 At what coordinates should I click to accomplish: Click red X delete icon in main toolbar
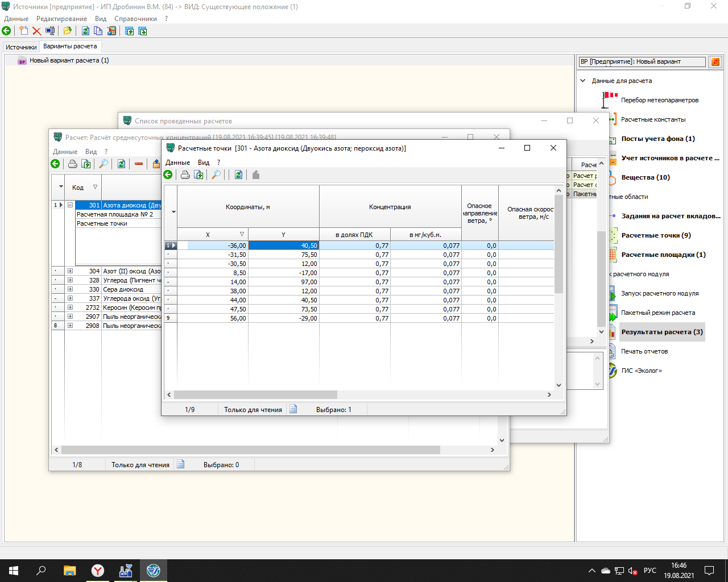pos(36,31)
